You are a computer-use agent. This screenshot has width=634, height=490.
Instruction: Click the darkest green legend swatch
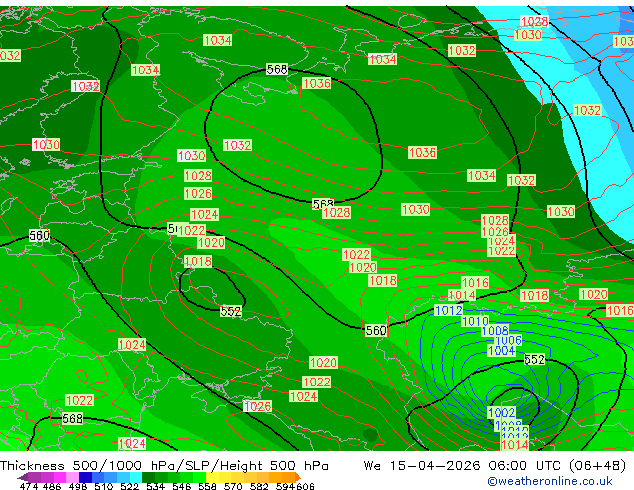pyautogui.click(x=148, y=477)
